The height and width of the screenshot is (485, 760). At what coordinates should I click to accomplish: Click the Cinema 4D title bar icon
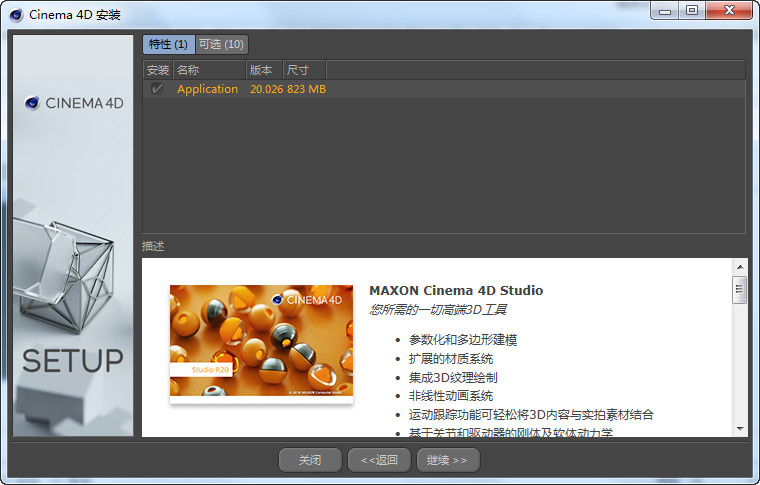click(16, 15)
